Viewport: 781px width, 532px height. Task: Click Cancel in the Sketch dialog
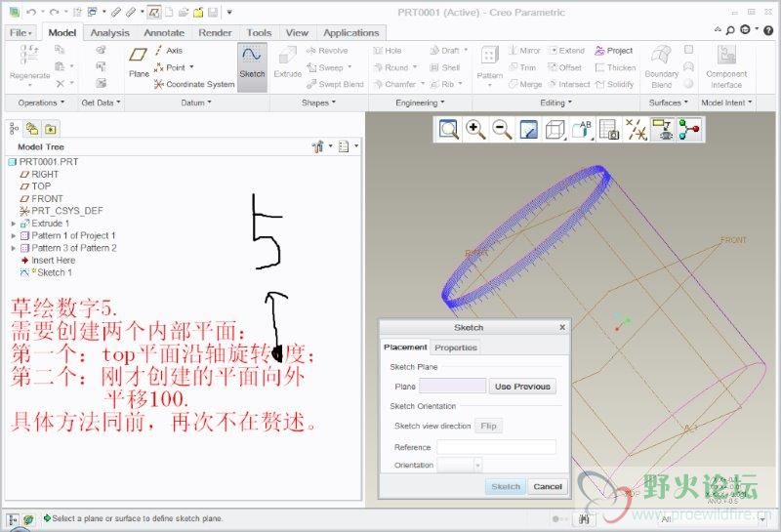click(548, 486)
